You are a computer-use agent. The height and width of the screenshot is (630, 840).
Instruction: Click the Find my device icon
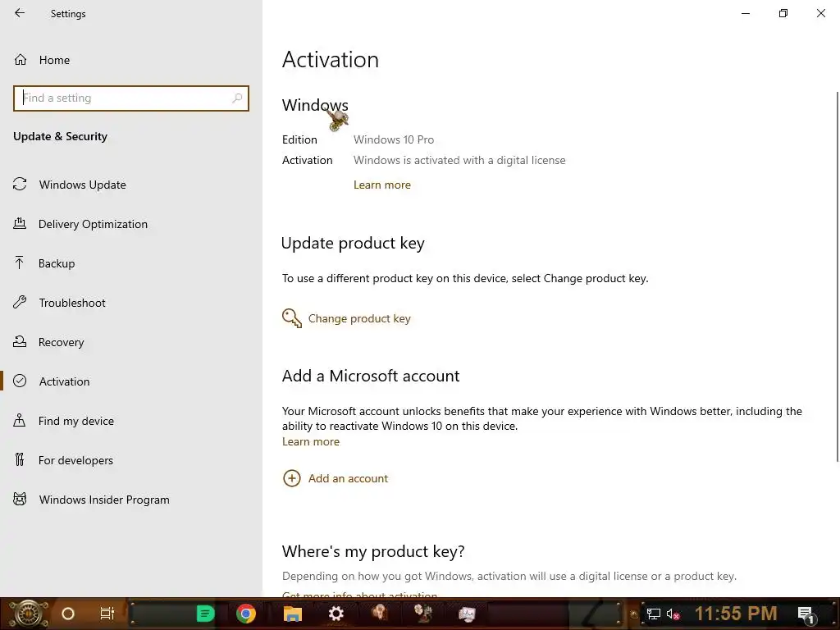click(20, 420)
